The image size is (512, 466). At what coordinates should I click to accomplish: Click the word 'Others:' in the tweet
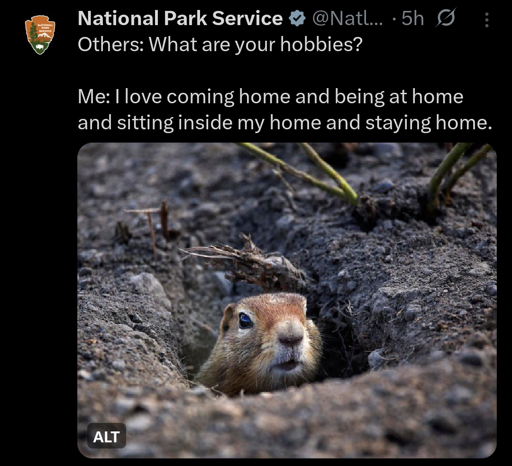pyautogui.click(x=111, y=44)
